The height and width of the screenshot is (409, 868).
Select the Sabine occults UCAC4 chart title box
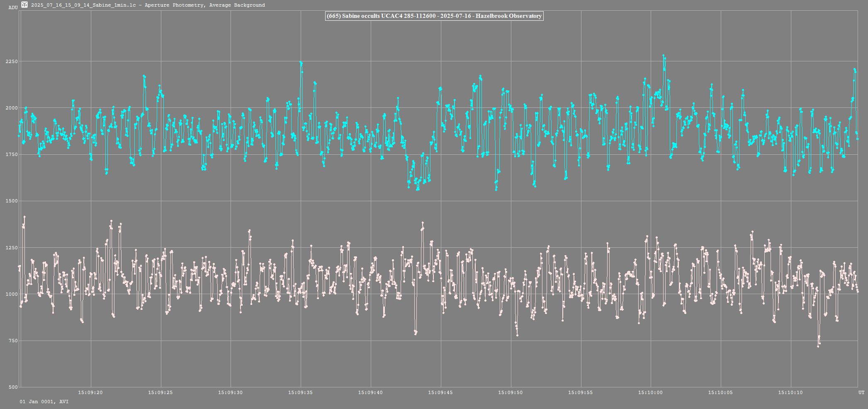(x=434, y=16)
